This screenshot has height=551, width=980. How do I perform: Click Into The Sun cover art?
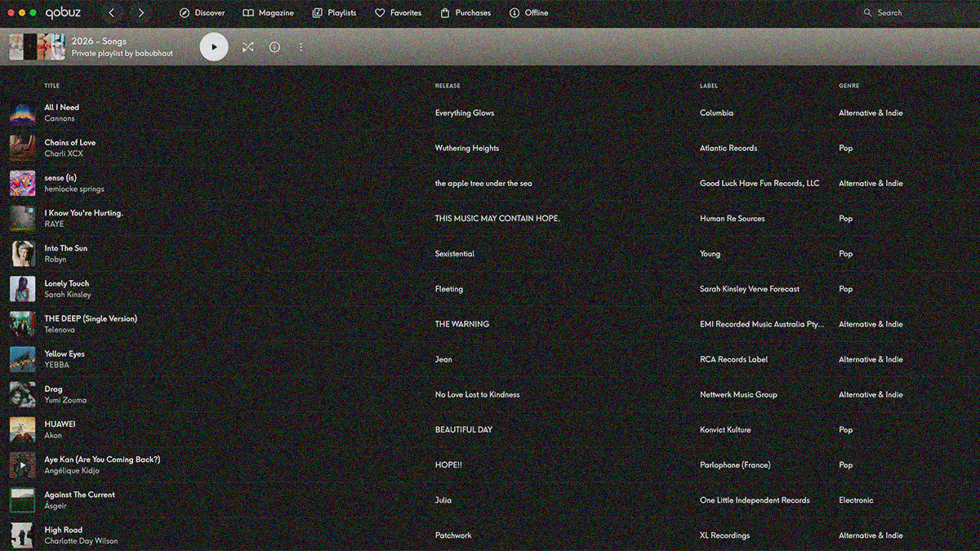[x=22, y=253]
